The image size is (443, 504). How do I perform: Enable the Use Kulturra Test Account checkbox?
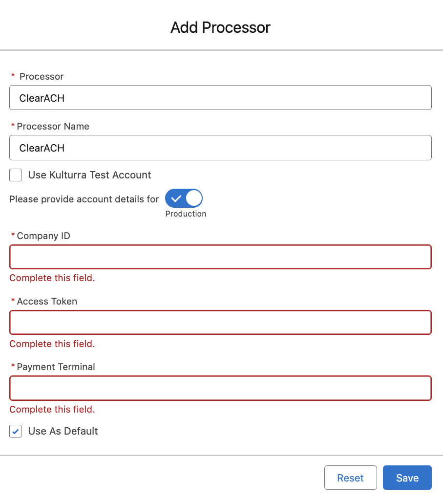(x=16, y=175)
